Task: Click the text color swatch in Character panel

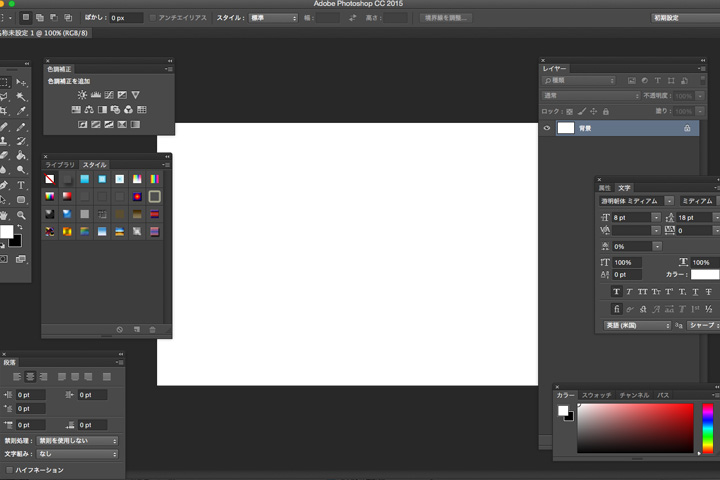Action: [705, 274]
